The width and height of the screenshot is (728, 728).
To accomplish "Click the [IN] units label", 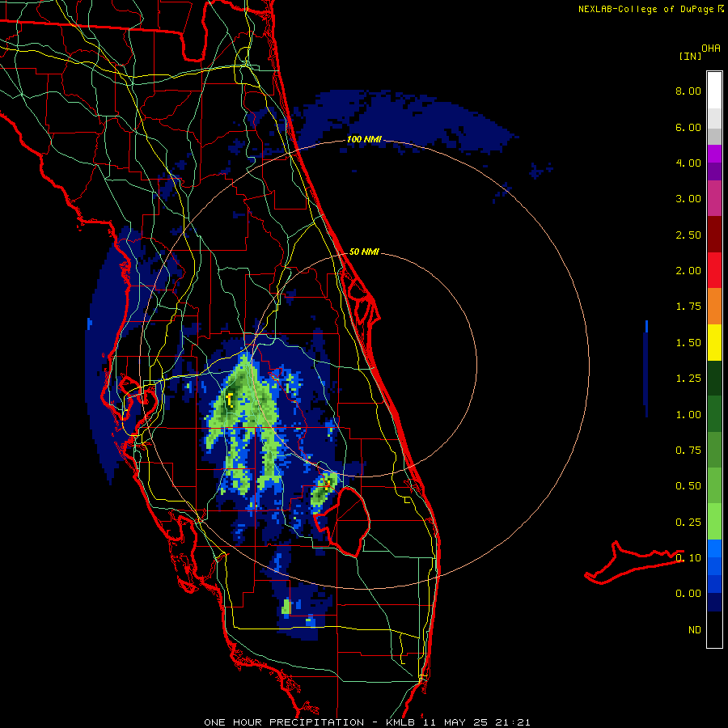I will pos(690,56).
